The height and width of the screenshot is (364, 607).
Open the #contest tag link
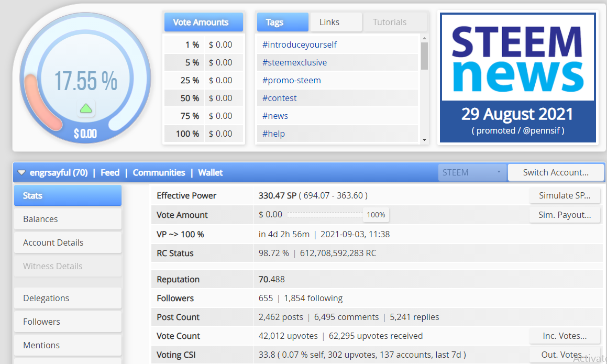(x=280, y=98)
